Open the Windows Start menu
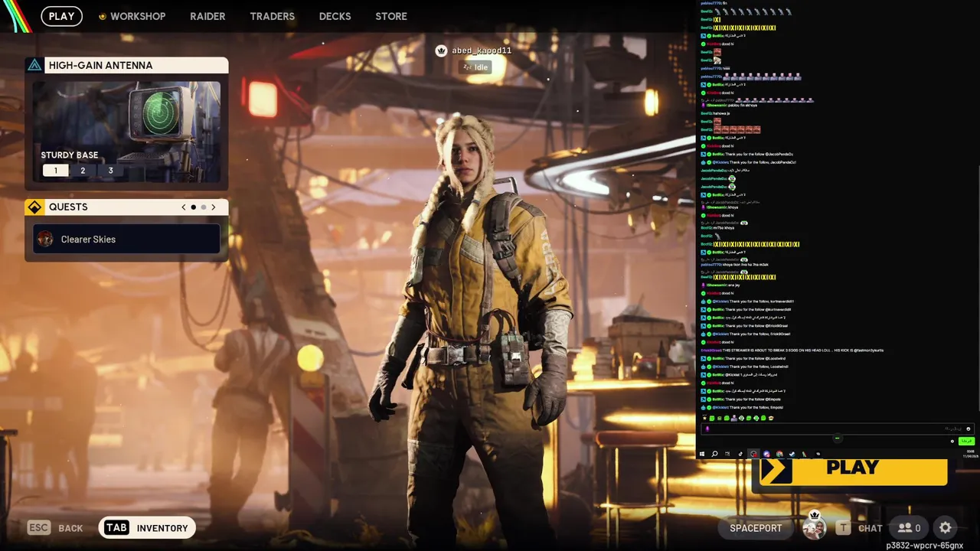The image size is (980, 551). coord(701,454)
